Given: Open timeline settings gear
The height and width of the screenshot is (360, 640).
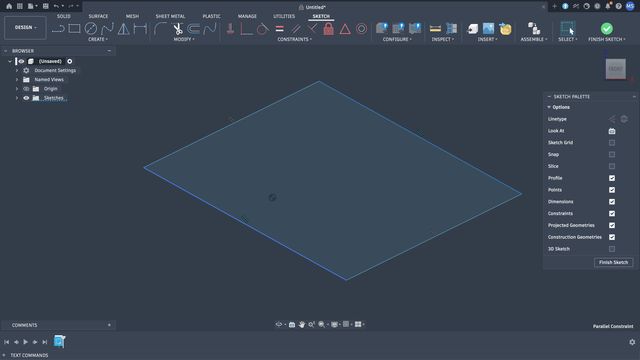Looking at the screenshot, I should click(x=632, y=342).
